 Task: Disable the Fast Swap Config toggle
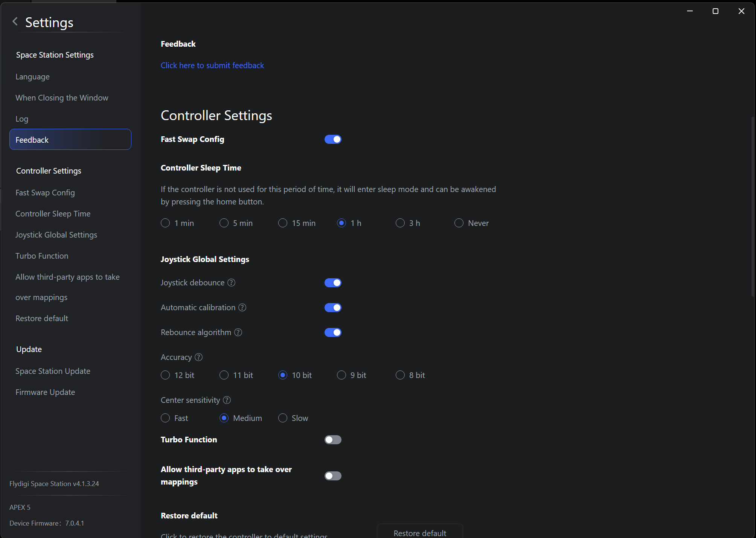coord(333,139)
